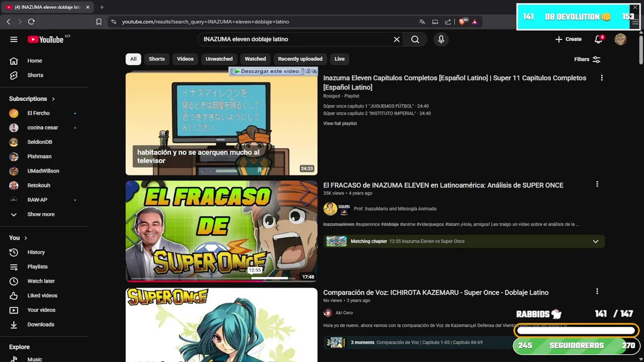Open El Fracaso de Super Once thumbnail
The height and width of the screenshot is (362, 644).
pos(221,231)
